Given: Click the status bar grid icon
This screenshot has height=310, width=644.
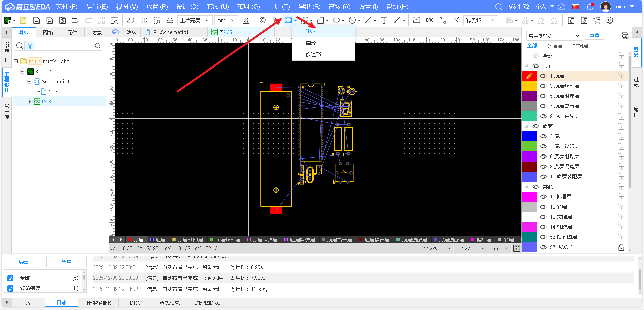Looking at the screenshot, I should [517, 248].
